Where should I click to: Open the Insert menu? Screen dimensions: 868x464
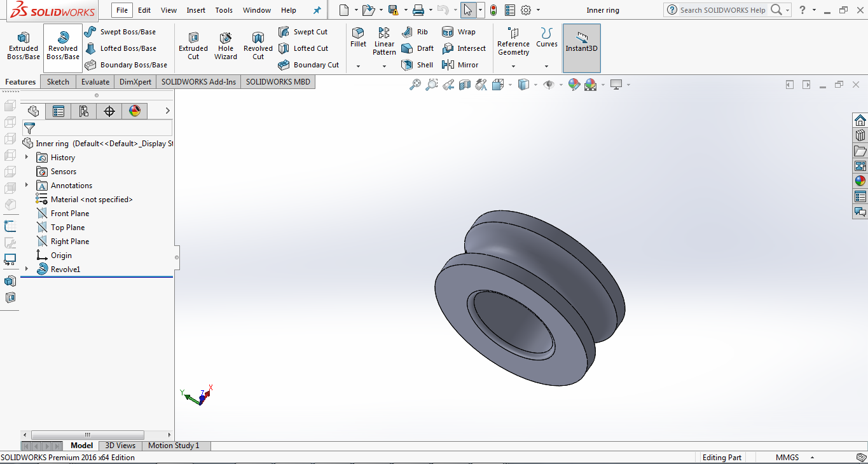(x=196, y=10)
